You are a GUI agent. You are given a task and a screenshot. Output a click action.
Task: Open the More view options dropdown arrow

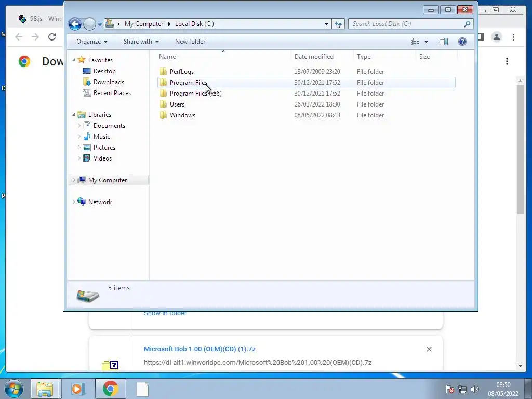pos(427,42)
